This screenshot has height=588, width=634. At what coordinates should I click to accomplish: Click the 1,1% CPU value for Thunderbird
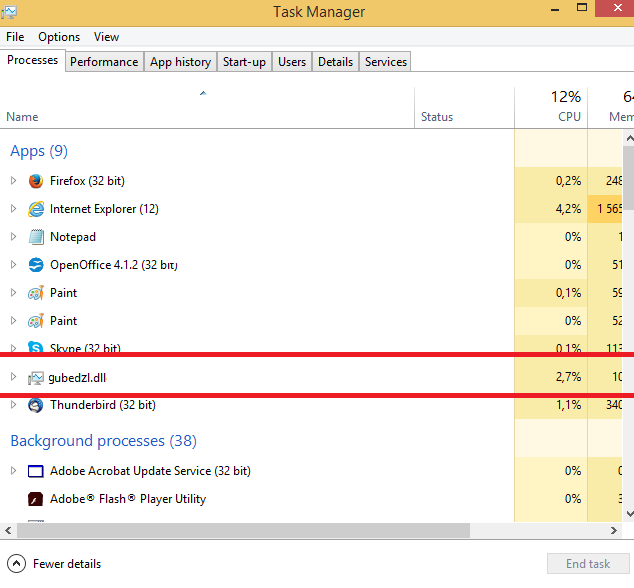568,405
